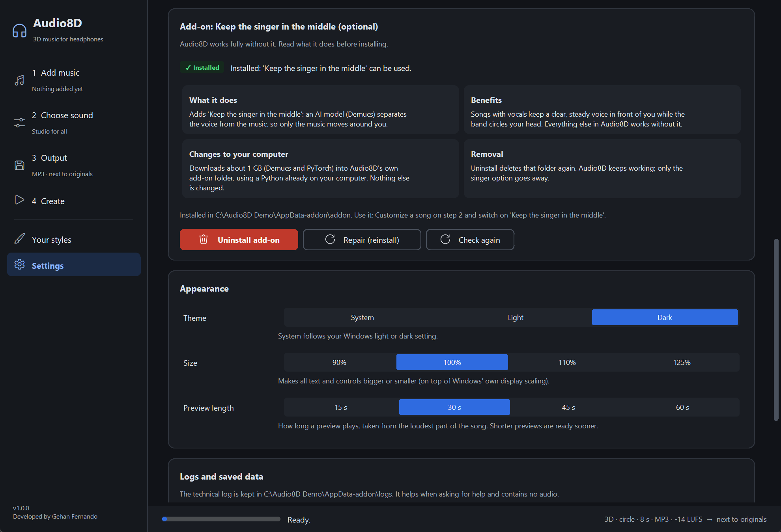Click the progress bar next to Ready
Viewport: 781px width, 532px height.
click(x=221, y=519)
